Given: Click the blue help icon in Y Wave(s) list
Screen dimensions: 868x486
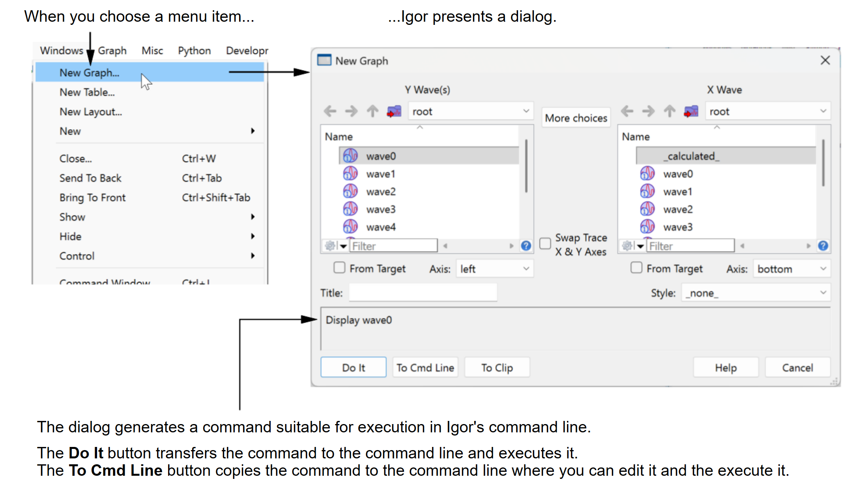Looking at the screenshot, I should pyautogui.click(x=526, y=246).
